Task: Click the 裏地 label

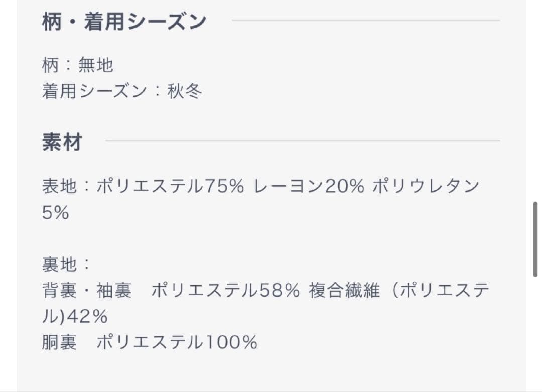Action: tap(60, 265)
